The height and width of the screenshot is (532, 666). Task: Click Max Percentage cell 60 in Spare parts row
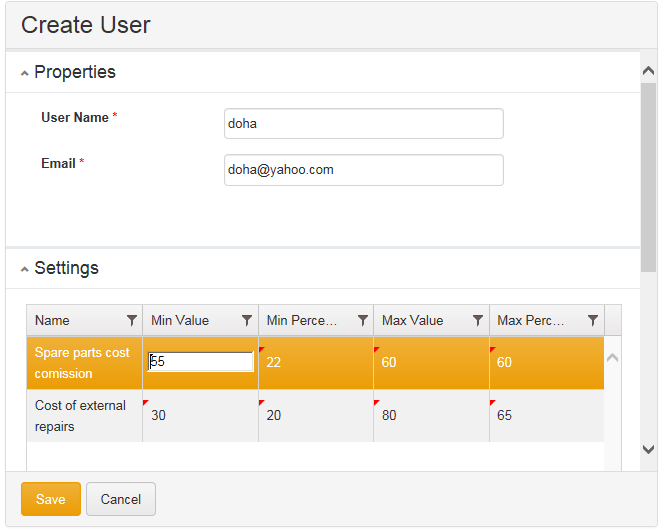(x=547, y=363)
